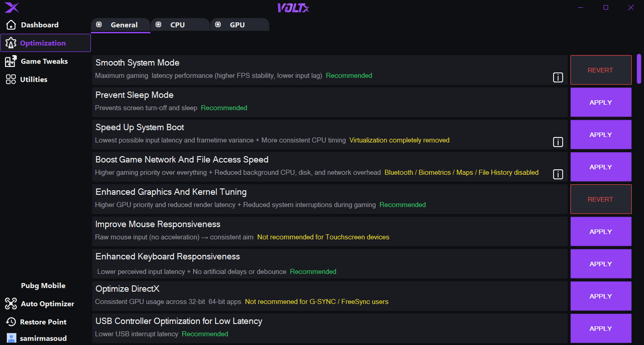Image resolution: width=644 pixels, height=345 pixels.
Task: Click the Smooth System Mode title
Action: (x=137, y=63)
